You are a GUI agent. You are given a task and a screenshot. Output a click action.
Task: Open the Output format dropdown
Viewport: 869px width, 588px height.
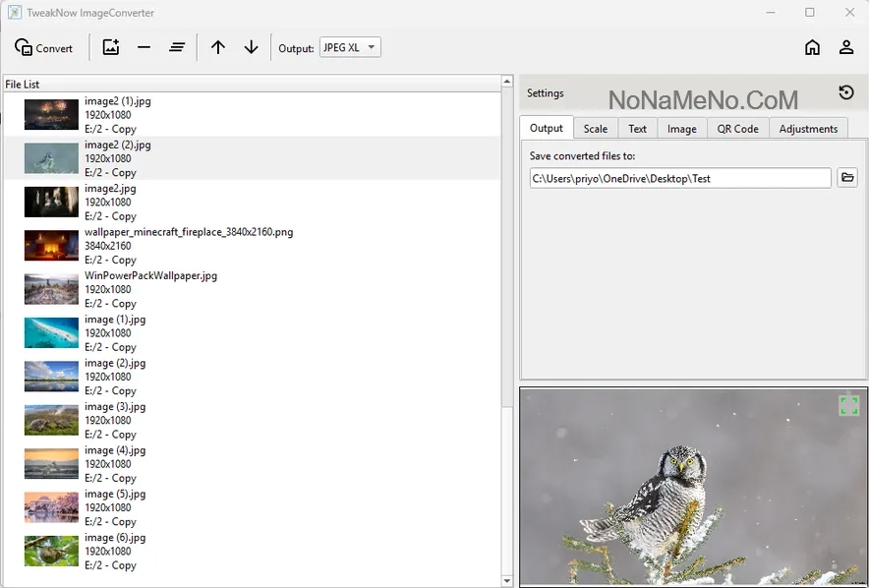coord(350,47)
